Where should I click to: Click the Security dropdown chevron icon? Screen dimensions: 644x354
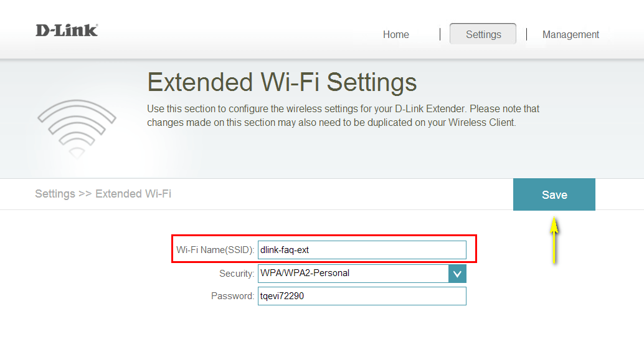click(x=457, y=274)
